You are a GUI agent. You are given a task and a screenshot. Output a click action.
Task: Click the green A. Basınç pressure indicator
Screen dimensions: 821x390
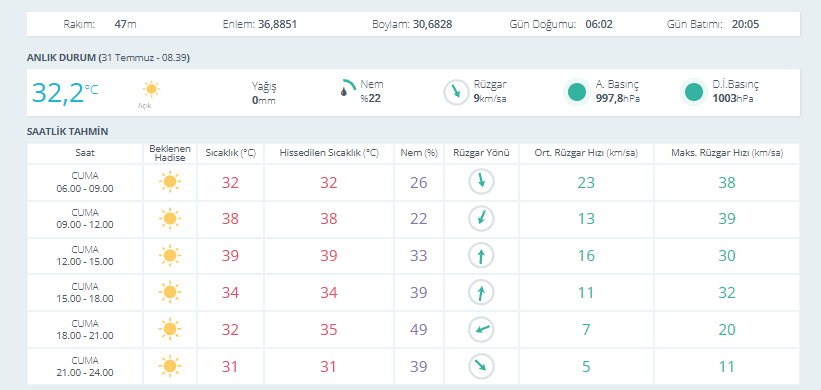[577, 92]
